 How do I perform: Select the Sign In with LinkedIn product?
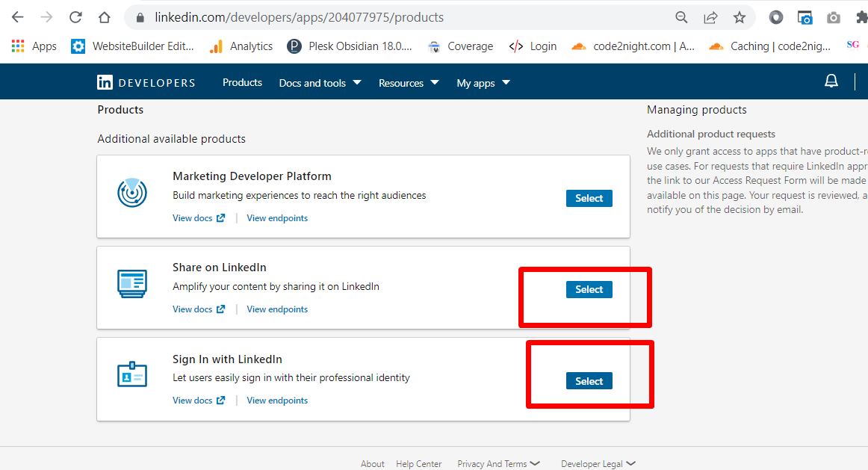(x=589, y=381)
